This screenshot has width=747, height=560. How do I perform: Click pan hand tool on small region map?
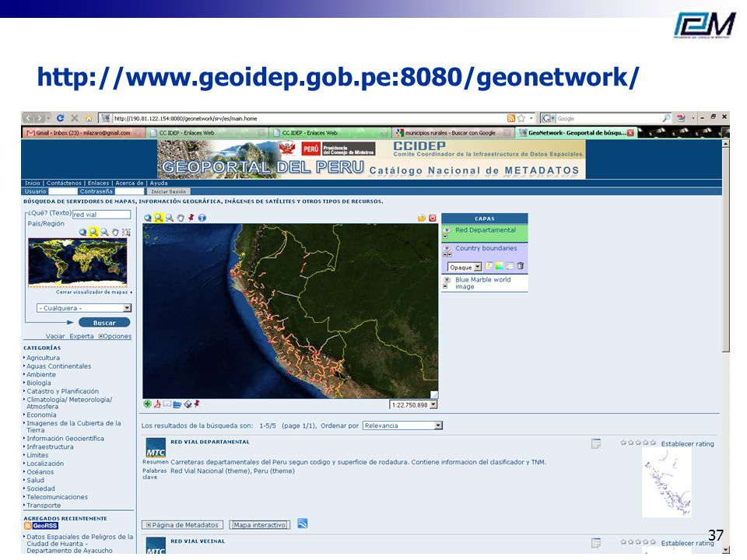pos(115,233)
